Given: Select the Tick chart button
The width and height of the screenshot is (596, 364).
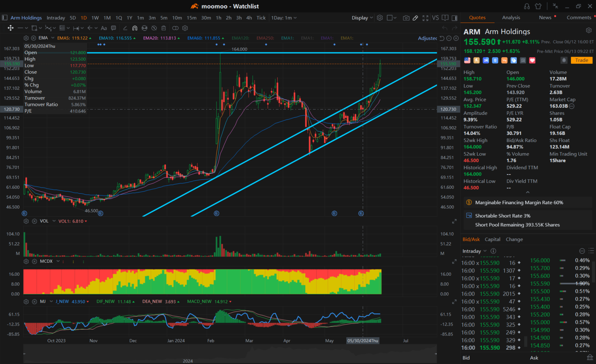Looking at the screenshot, I should [x=261, y=18].
